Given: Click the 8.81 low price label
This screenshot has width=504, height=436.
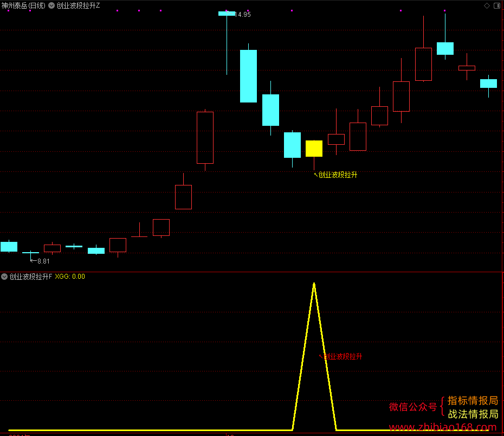Looking at the screenshot, I should [x=43, y=261].
